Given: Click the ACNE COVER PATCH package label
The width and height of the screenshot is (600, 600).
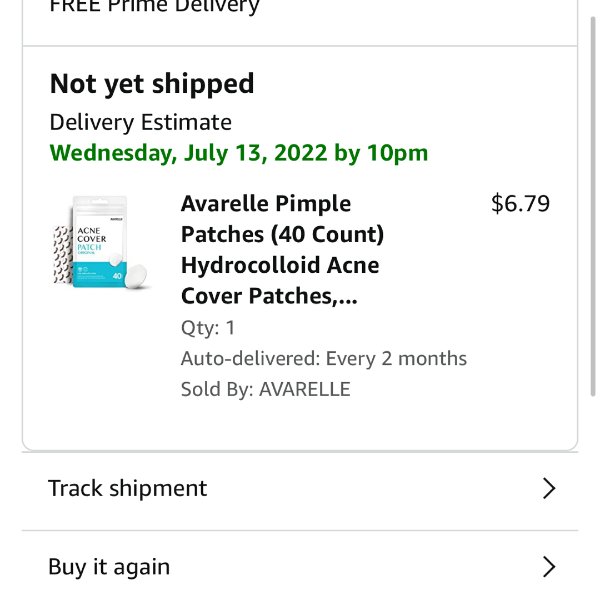Looking at the screenshot, I should pyautogui.click(x=91, y=240).
